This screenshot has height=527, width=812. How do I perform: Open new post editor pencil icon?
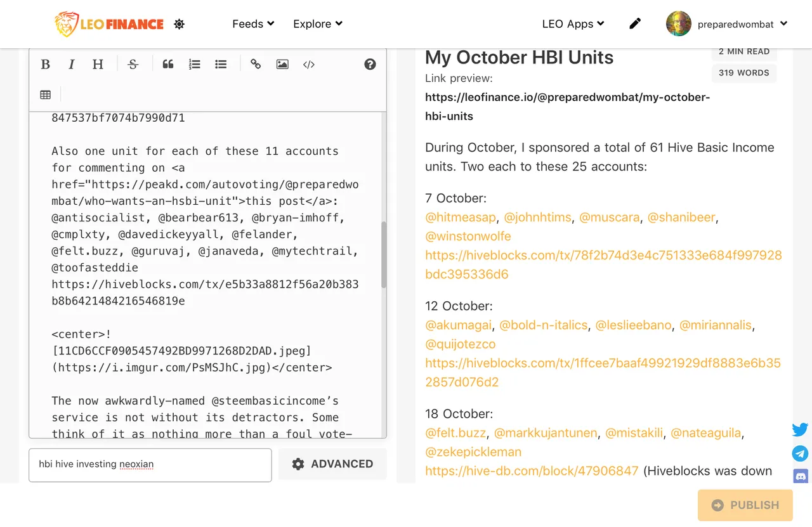[635, 23]
